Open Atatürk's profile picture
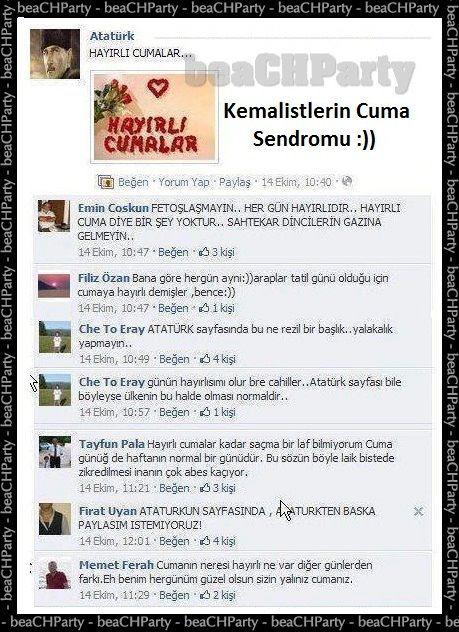459x632 pixels. point(55,54)
